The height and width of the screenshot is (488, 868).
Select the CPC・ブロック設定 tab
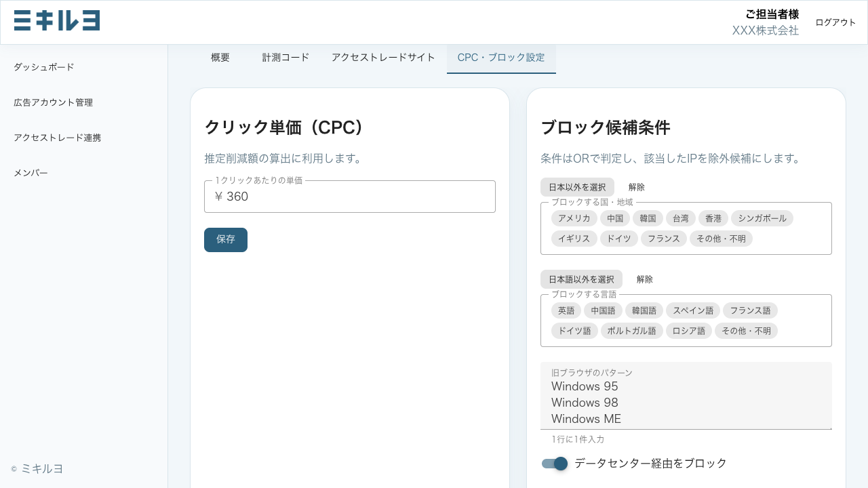point(501,58)
